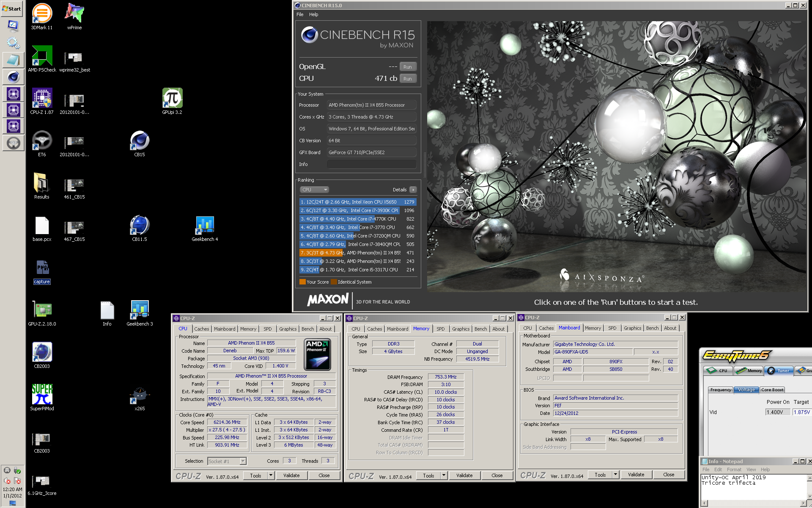Open the ET6 desktop shortcut
812x508 pixels.
coord(42,143)
